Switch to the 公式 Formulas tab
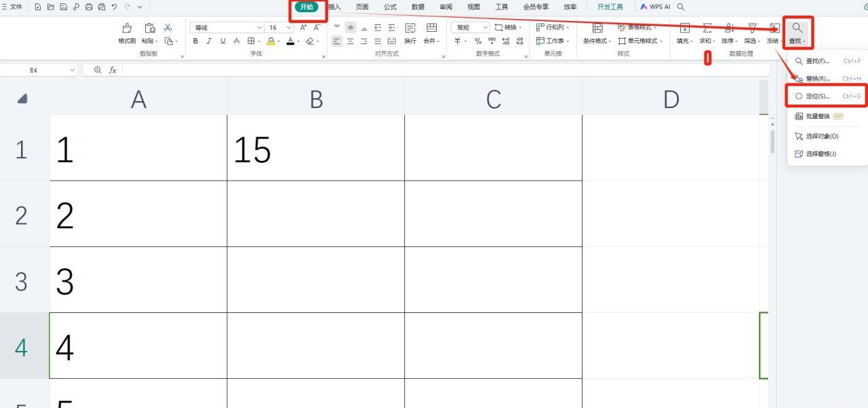This screenshot has height=408, width=868. click(390, 7)
